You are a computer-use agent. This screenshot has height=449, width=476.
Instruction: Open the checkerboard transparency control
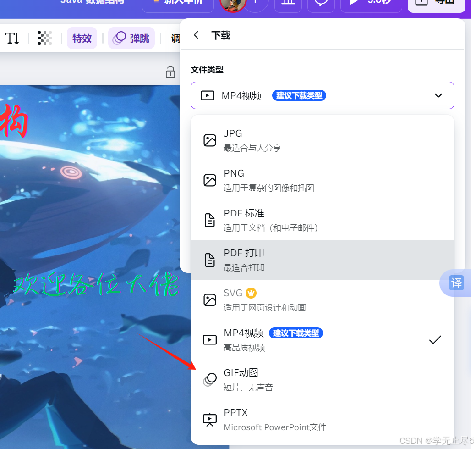(44, 39)
